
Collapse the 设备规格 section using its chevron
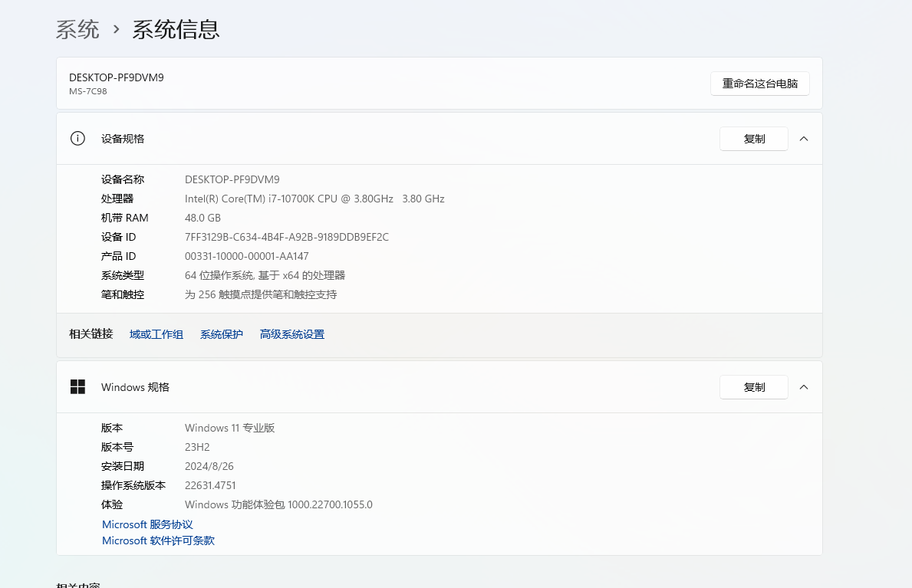(x=804, y=139)
